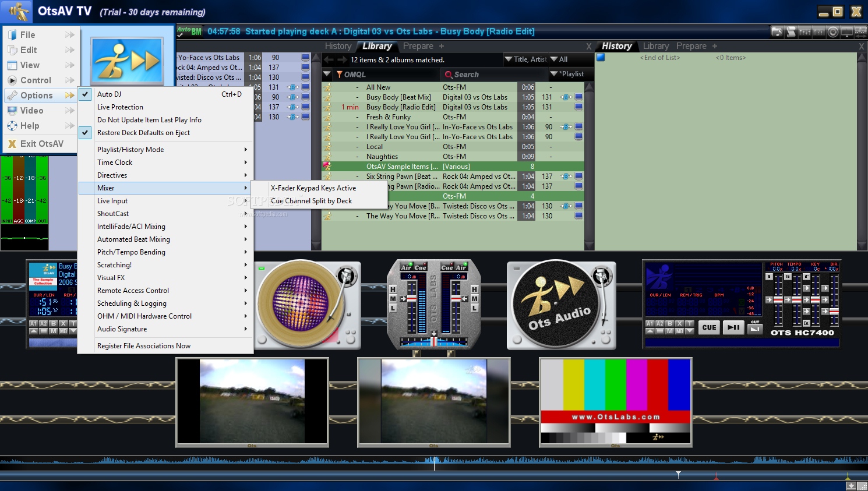Image resolution: width=868 pixels, height=491 pixels.
Task: Toggle the Auto DJ option
Action: [165, 94]
